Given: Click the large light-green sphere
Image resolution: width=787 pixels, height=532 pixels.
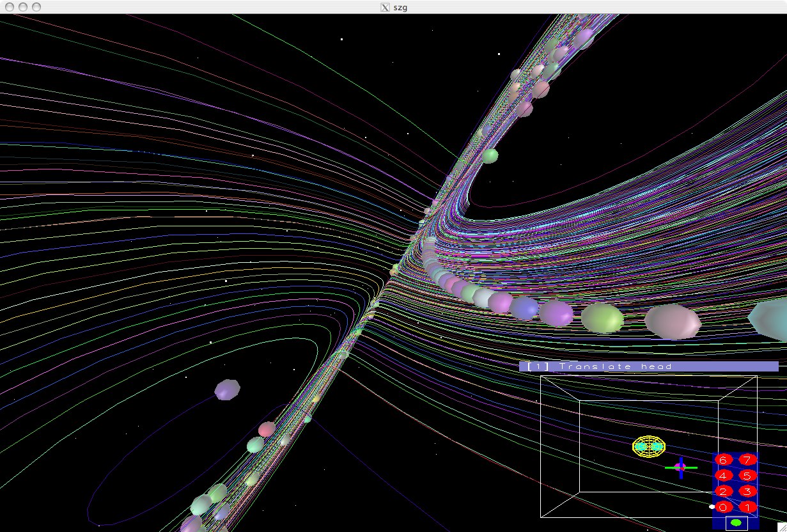Looking at the screenshot, I should [602, 318].
